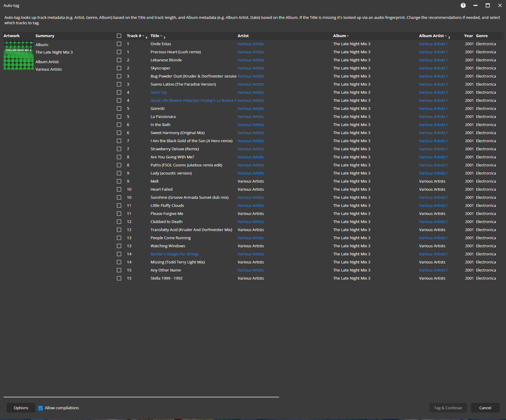Click the album artwork thumbnail

(x=18, y=55)
